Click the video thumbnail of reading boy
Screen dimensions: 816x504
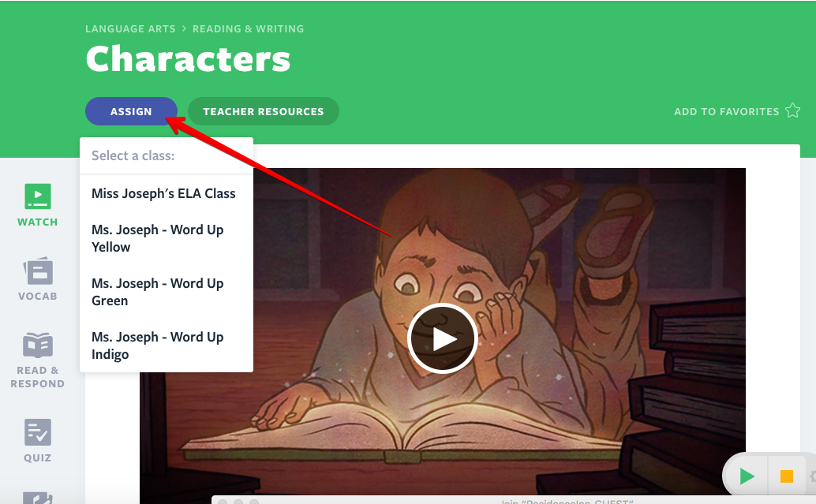443,331
